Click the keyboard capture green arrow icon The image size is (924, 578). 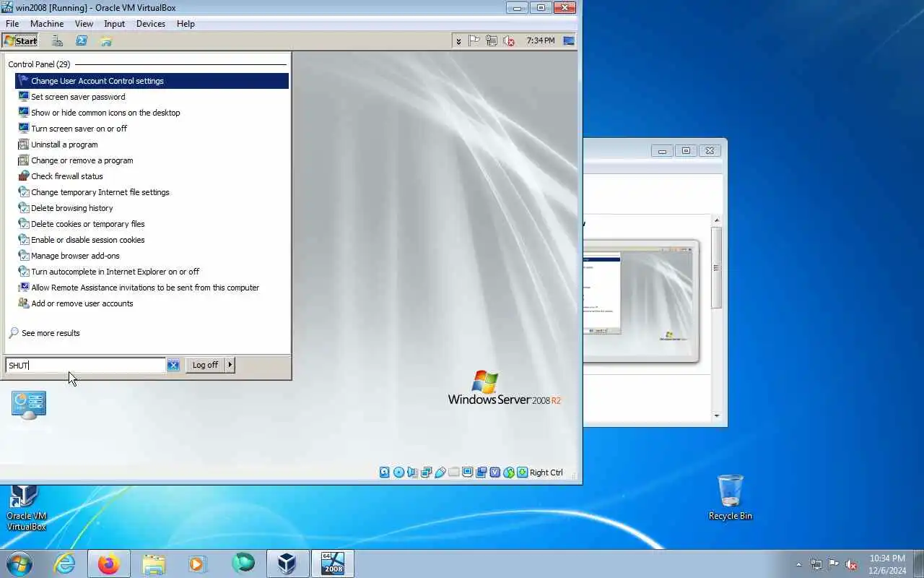pos(522,473)
